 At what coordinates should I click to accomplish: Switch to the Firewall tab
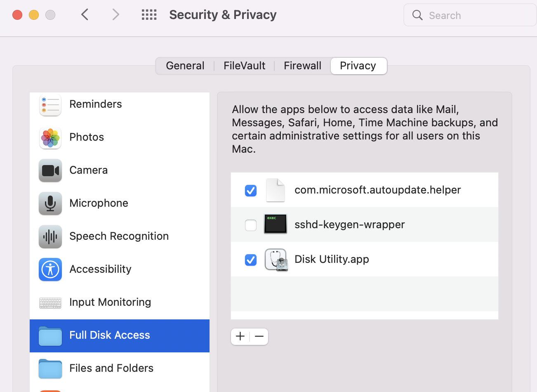click(302, 66)
